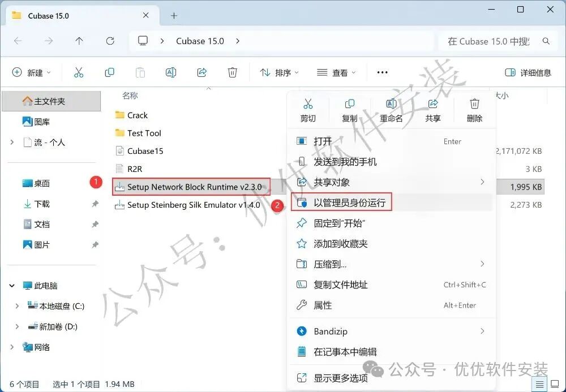Open the 查看 view dropdown
Viewport: 566px width, 392px height.
(336, 72)
